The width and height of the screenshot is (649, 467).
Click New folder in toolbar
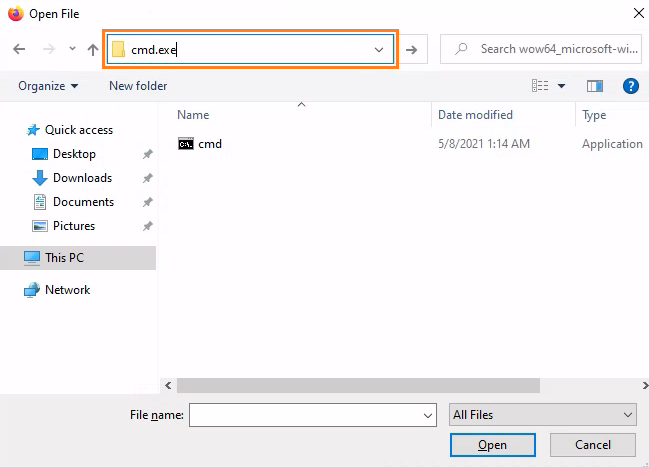pos(138,86)
